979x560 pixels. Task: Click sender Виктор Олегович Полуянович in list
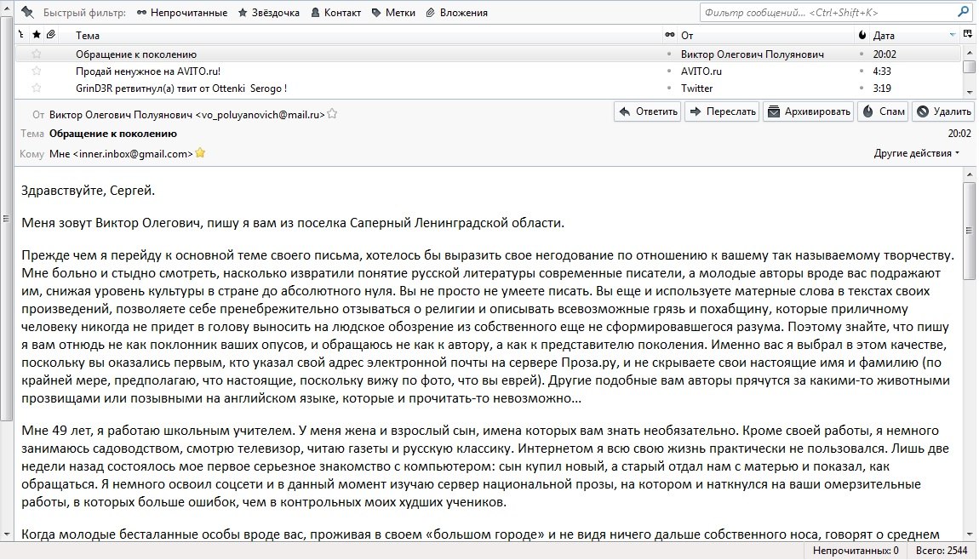point(752,54)
